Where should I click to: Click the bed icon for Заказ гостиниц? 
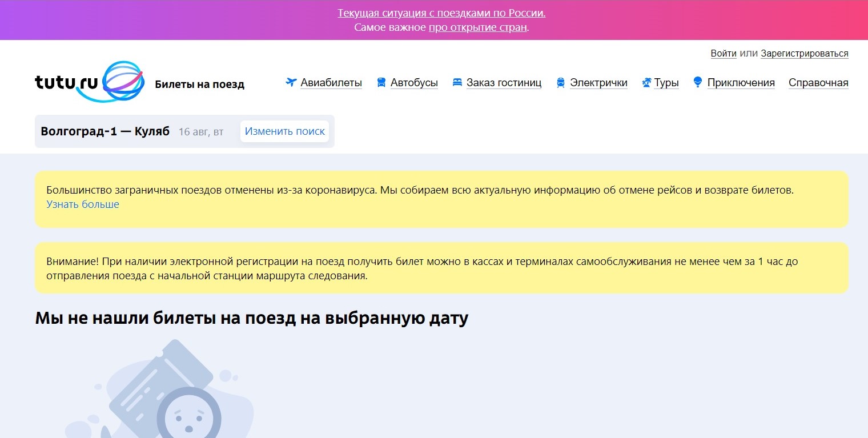click(457, 83)
